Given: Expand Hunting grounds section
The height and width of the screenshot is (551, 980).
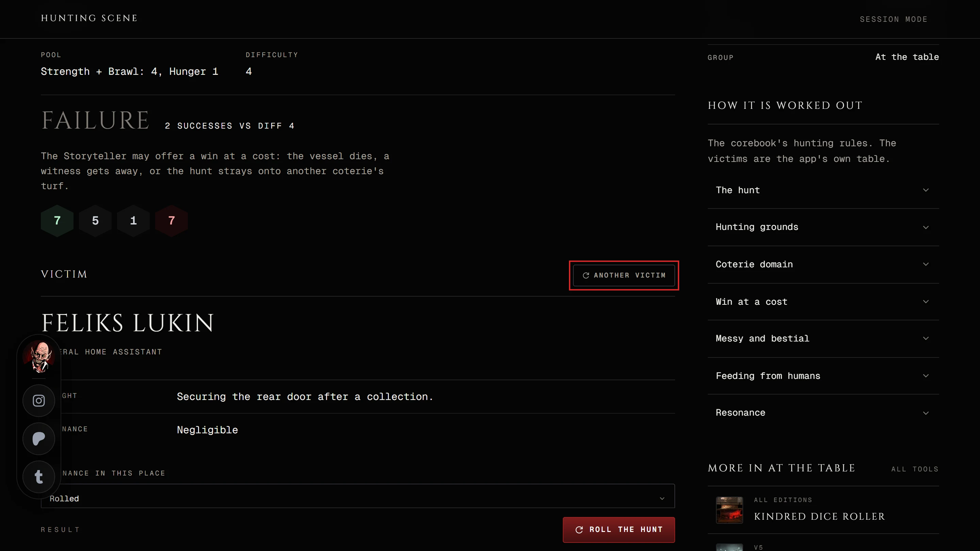Looking at the screenshot, I should click(823, 227).
